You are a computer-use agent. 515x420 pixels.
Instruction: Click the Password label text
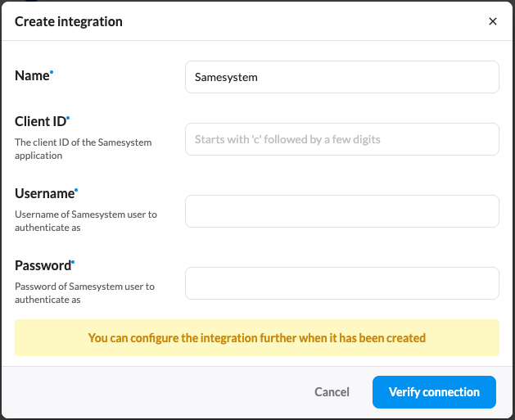click(43, 265)
